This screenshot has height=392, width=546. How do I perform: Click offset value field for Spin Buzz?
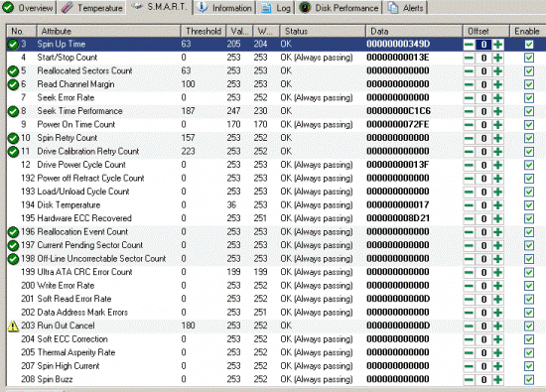pos(483,380)
